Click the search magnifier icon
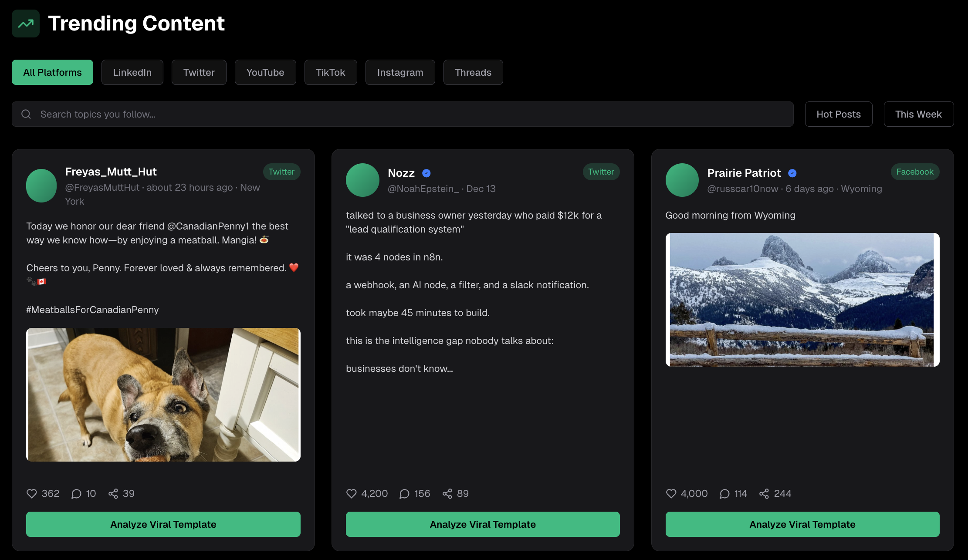 click(x=26, y=114)
